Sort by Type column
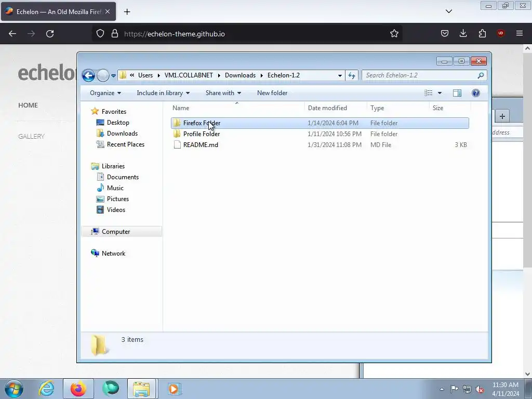This screenshot has height=399, width=532. (398, 108)
